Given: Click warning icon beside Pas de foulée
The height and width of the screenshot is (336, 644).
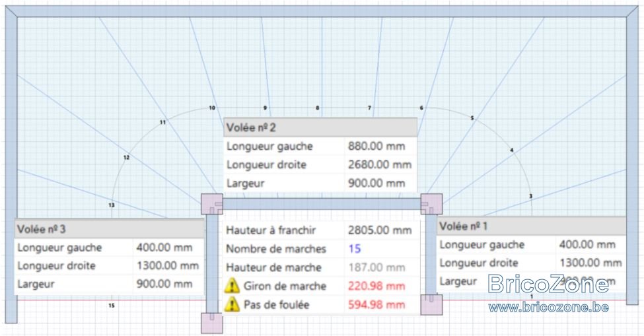Looking at the screenshot, I should pyautogui.click(x=232, y=304).
